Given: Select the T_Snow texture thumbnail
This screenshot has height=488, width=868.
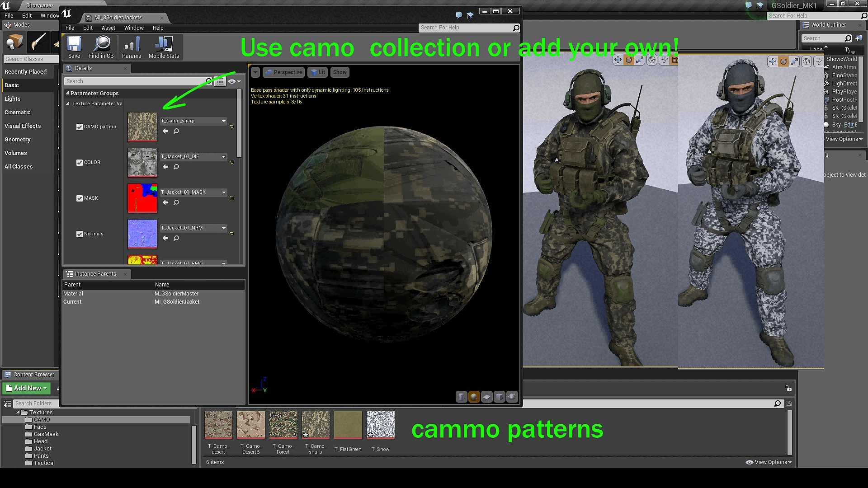Looking at the screenshot, I should click(380, 425).
